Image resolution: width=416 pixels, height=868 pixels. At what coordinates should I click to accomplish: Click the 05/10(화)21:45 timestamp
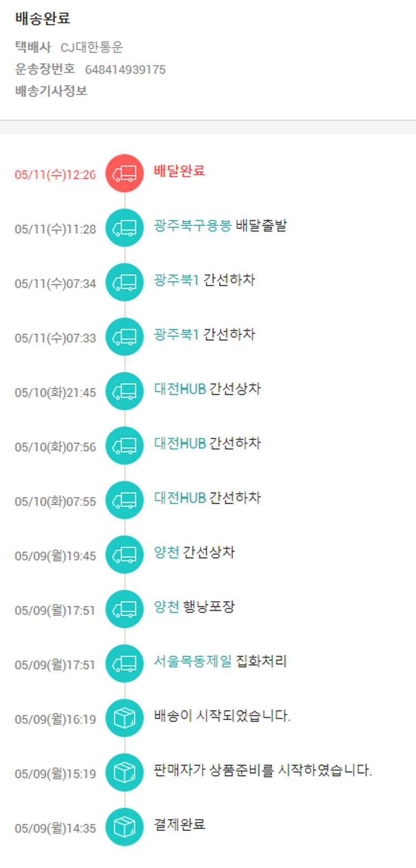pyautogui.click(x=55, y=392)
